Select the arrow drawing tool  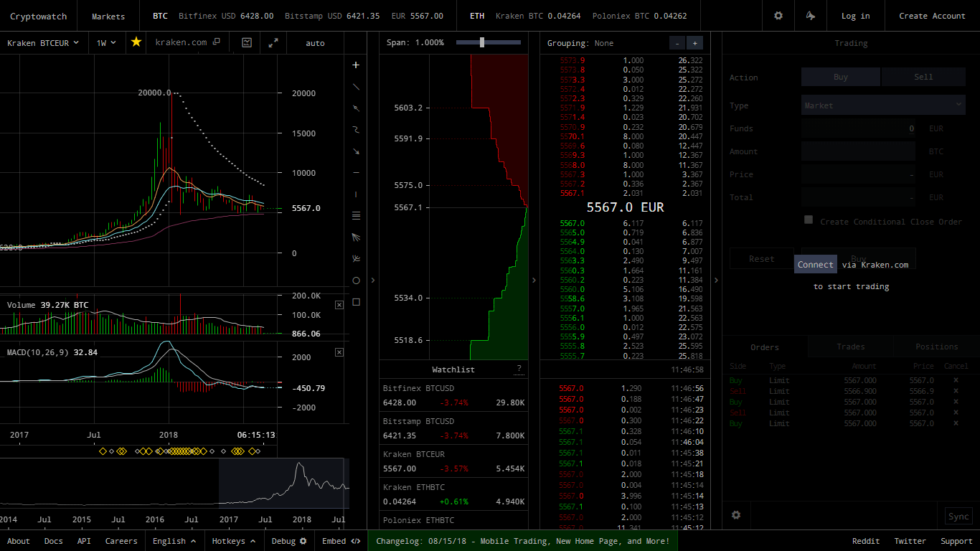(356, 151)
